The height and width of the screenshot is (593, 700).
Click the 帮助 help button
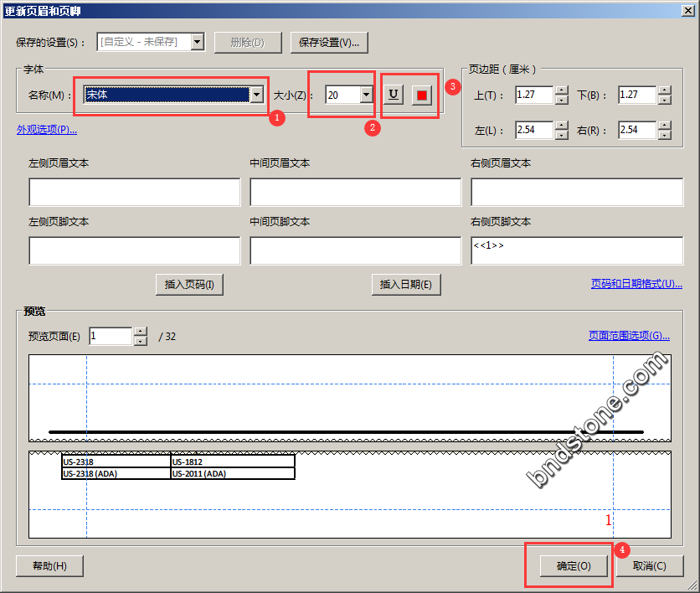tap(49, 565)
